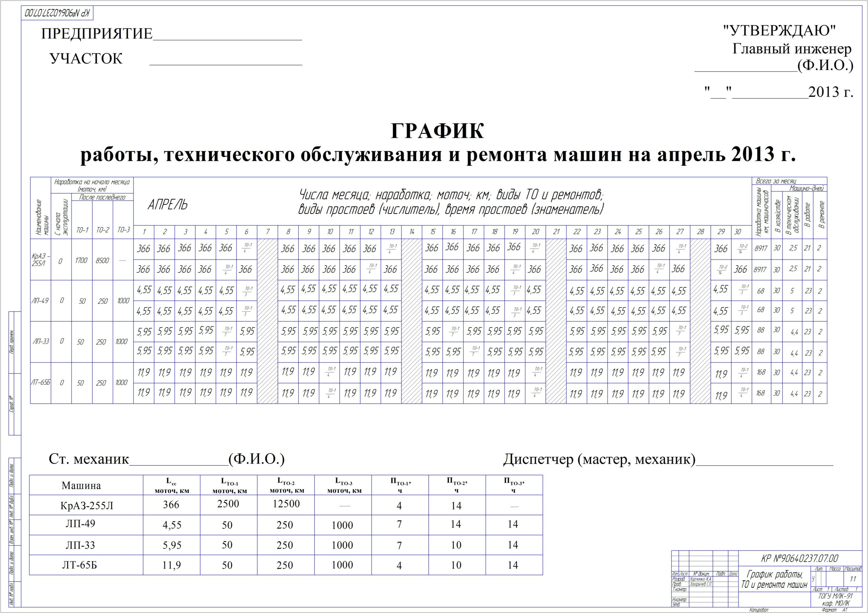Click "Разраб." label in title block

[x=678, y=579]
